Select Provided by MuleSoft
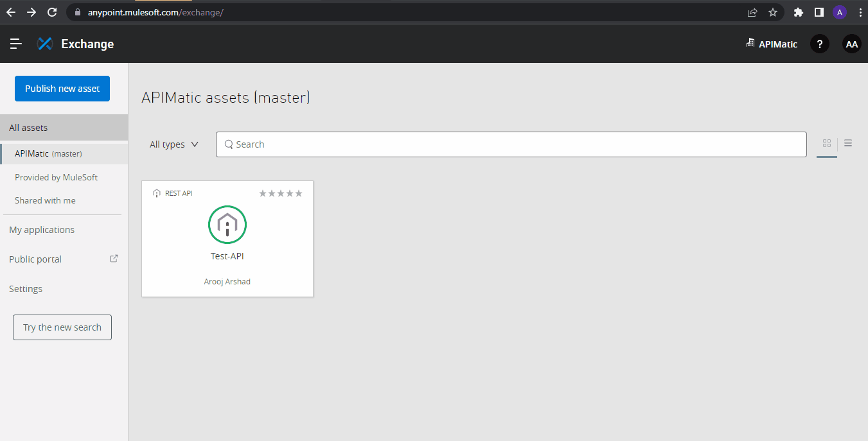Screen dimensions: 868x441 57,177
